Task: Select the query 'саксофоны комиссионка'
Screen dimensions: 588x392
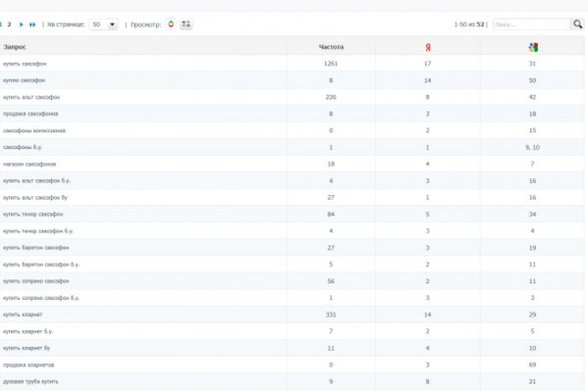Action: [34, 130]
